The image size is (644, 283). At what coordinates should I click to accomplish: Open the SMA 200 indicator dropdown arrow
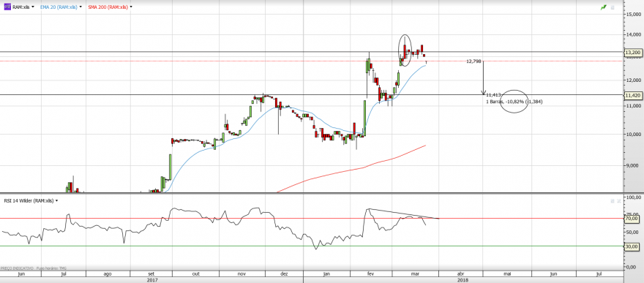[131, 7]
